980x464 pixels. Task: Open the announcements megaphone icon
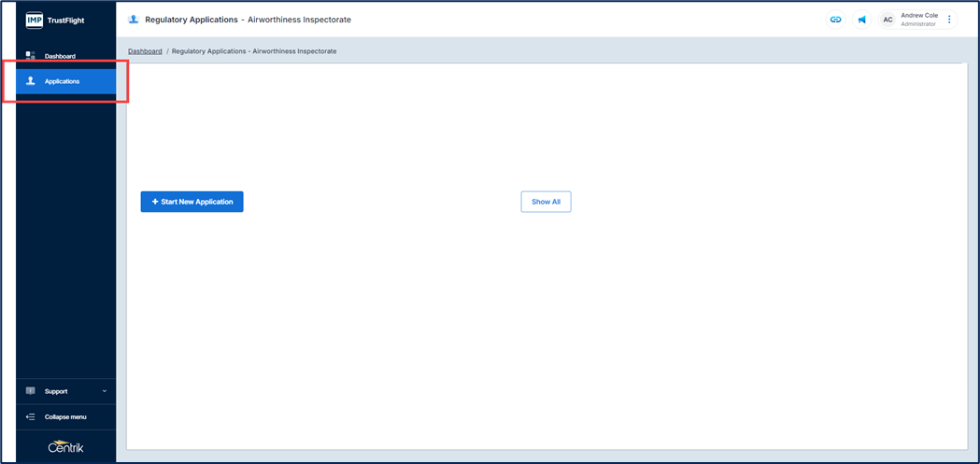point(861,20)
